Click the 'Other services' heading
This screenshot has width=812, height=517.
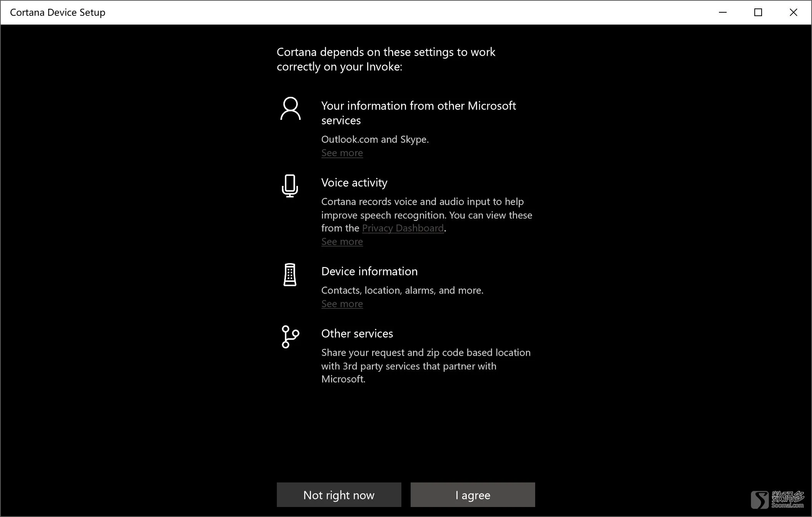pos(357,333)
